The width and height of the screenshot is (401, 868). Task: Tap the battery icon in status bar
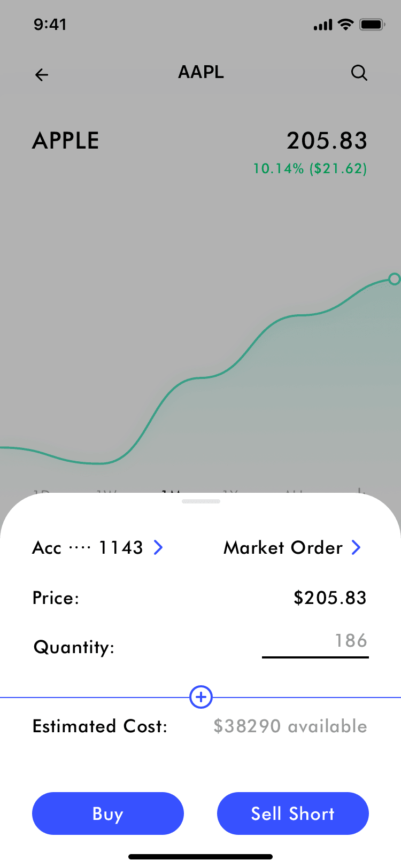(372, 25)
